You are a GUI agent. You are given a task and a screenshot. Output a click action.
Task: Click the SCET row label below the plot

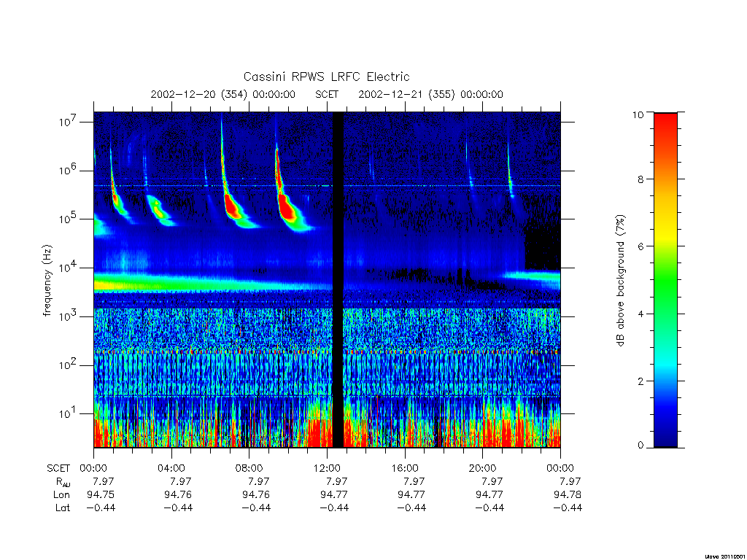[x=58, y=468]
